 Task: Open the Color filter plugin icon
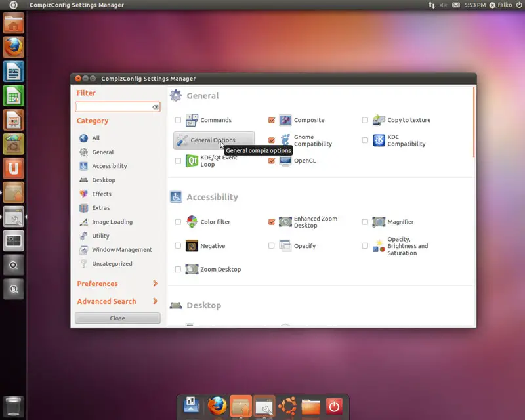[192, 222]
